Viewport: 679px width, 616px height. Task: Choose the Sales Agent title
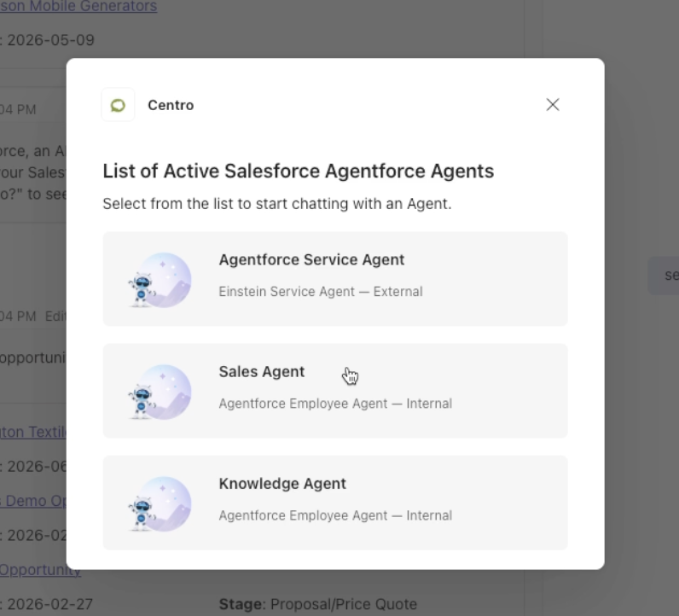pyautogui.click(x=262, y=372)
